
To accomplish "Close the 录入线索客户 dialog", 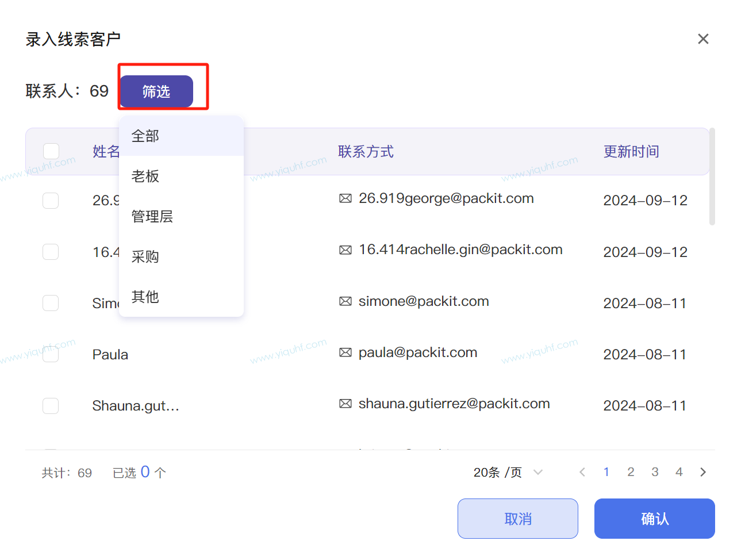I will (x=702, y=39).
